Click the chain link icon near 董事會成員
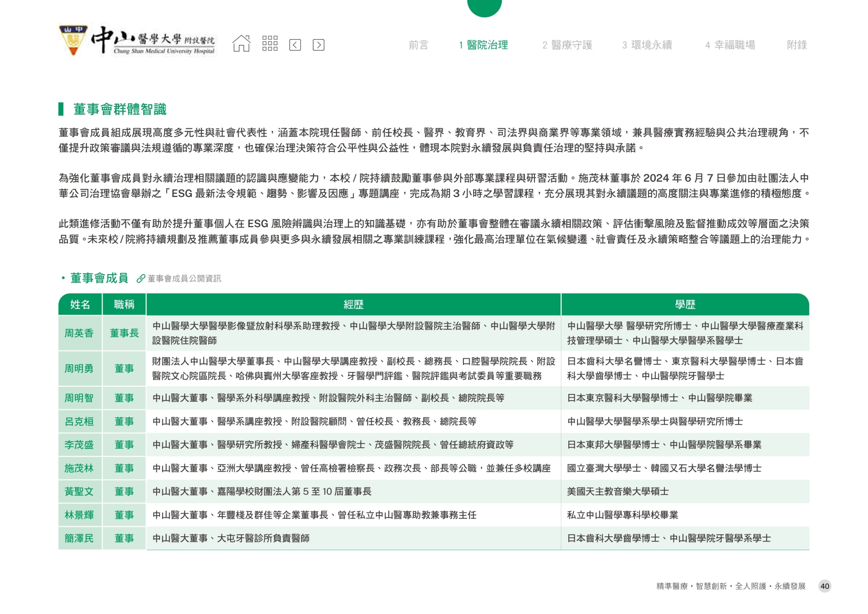The height and width of the screenshot is (614, 868). tap(141, 279)
